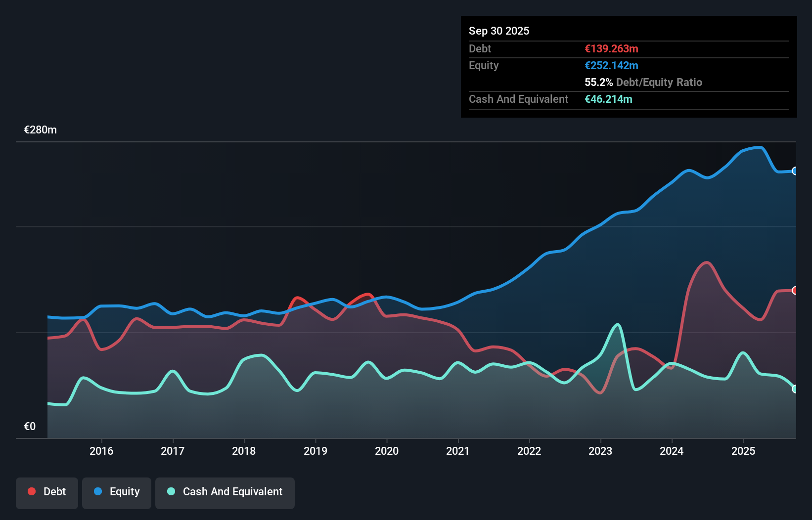Select the blue Equity endpoint marker on chart

pos(795,171)
